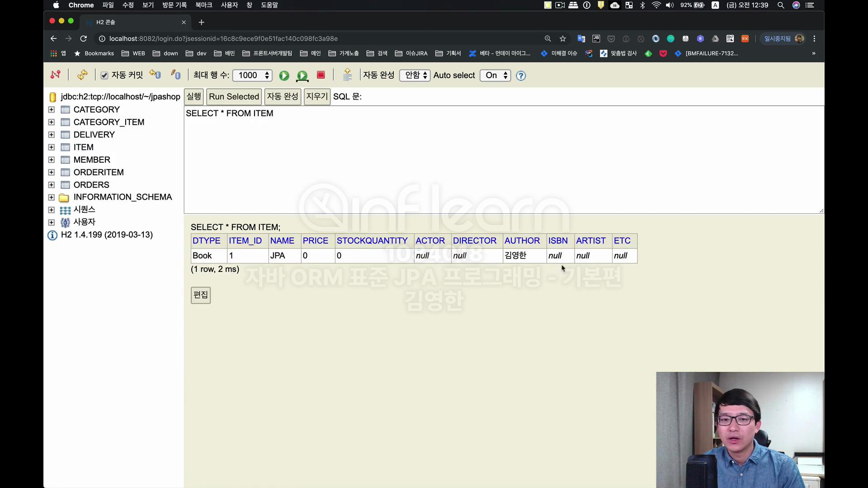Click the rollback icon
Screen dimensions: 868x488
pyautogui.click(x=155, y=75)
